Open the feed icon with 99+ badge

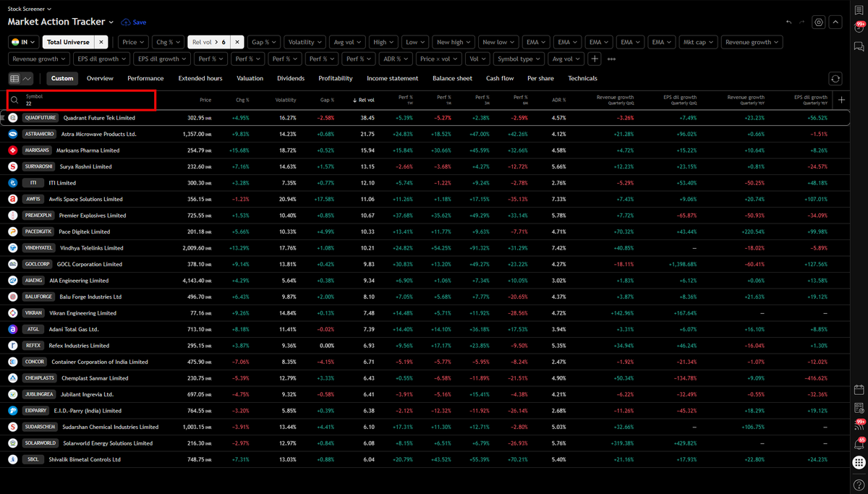(859, 426)
